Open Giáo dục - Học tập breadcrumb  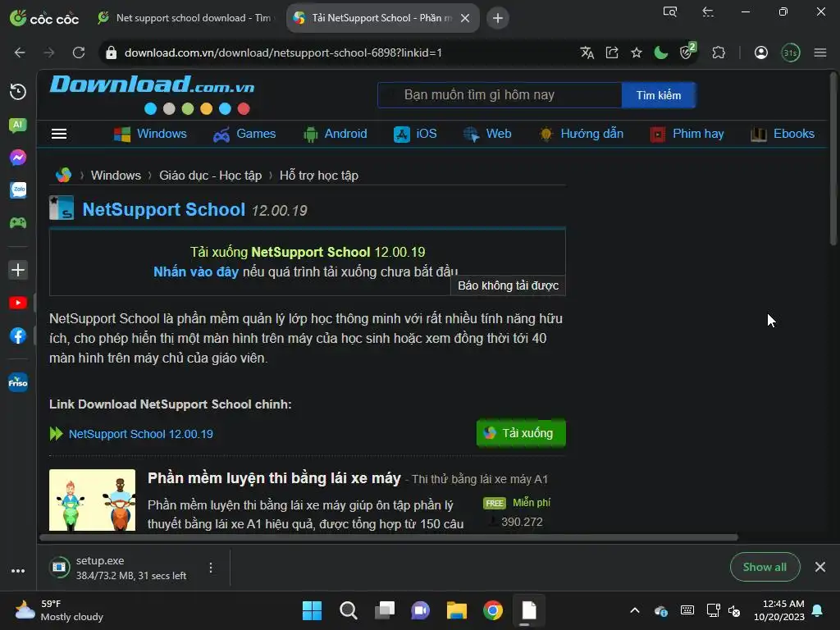coord(211,176)
